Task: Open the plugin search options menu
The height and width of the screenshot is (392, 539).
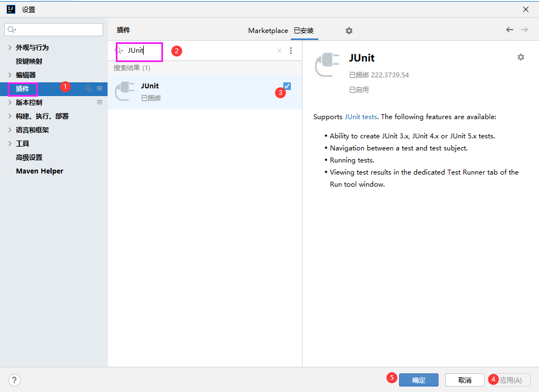Action: click(x=291, y=51)
